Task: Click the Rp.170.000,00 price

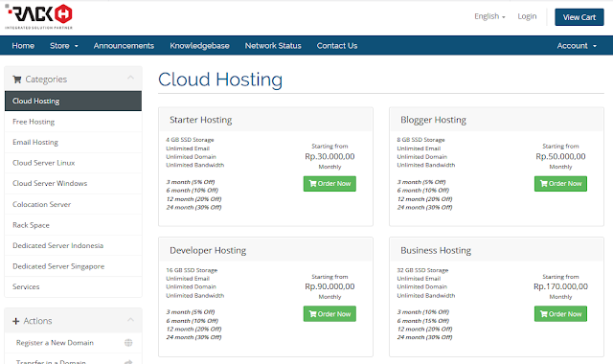Action: (x=560, y=286)
